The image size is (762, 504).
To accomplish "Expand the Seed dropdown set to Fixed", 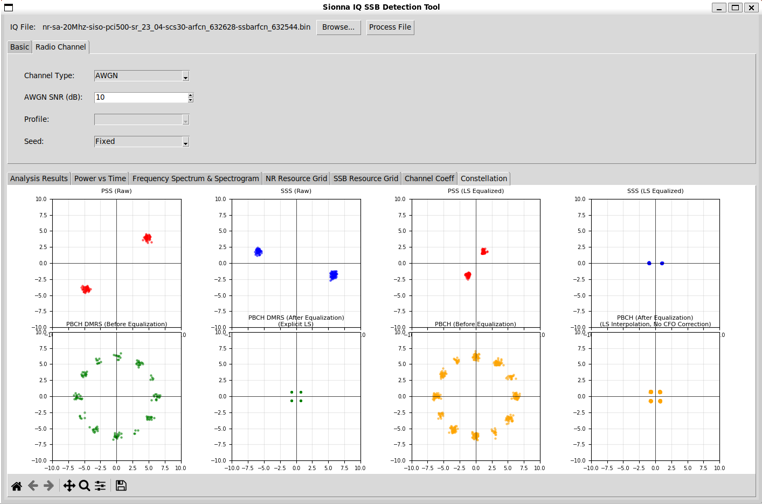I will [141, 142].
